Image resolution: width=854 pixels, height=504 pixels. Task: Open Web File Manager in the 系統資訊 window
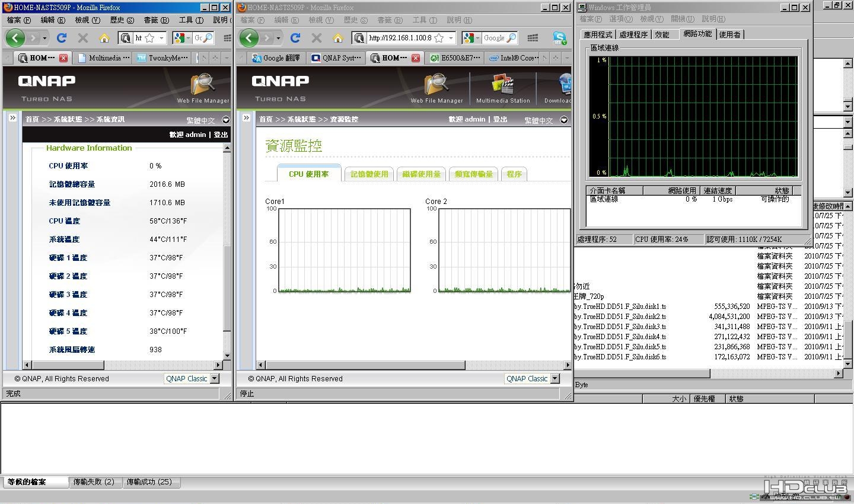point(203,88)
